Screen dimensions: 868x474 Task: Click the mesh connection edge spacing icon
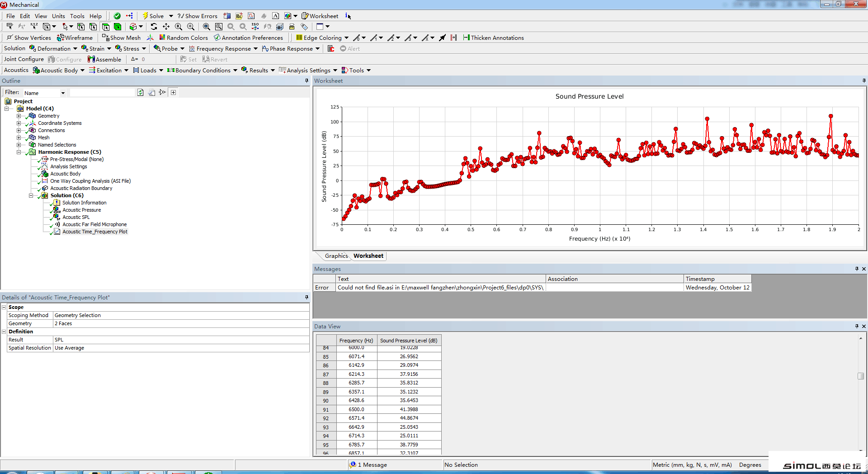click(x=454, y=38)
